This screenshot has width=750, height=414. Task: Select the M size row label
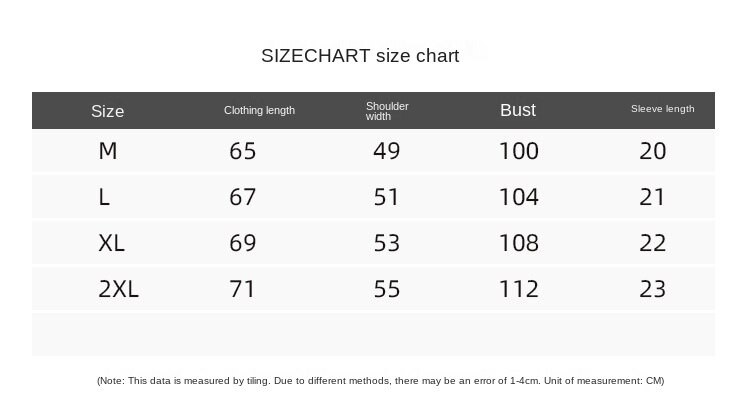108,151
